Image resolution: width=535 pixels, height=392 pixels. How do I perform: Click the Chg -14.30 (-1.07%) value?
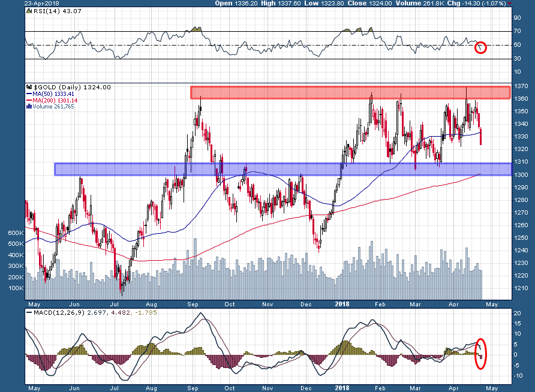(x=477, y=4)
